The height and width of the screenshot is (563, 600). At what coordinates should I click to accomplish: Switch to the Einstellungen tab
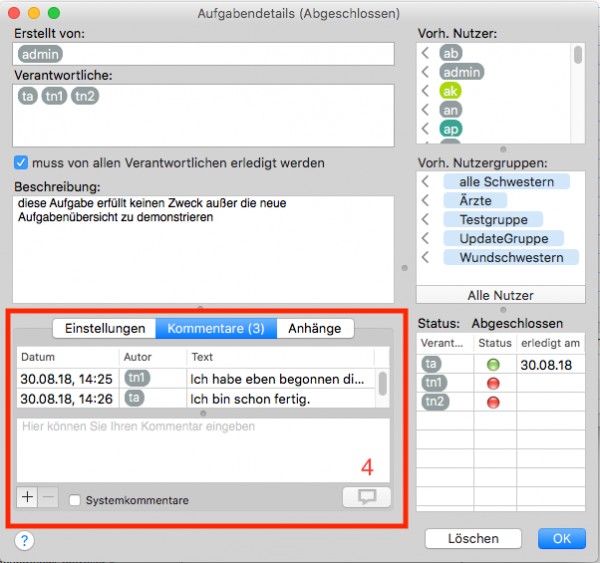104,328
